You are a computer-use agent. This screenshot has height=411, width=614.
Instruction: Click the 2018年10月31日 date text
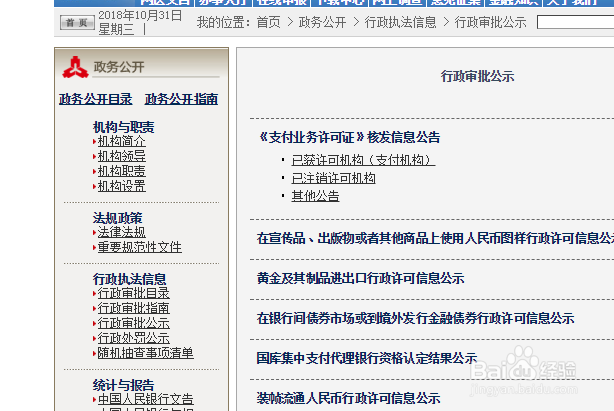point(140,16)
